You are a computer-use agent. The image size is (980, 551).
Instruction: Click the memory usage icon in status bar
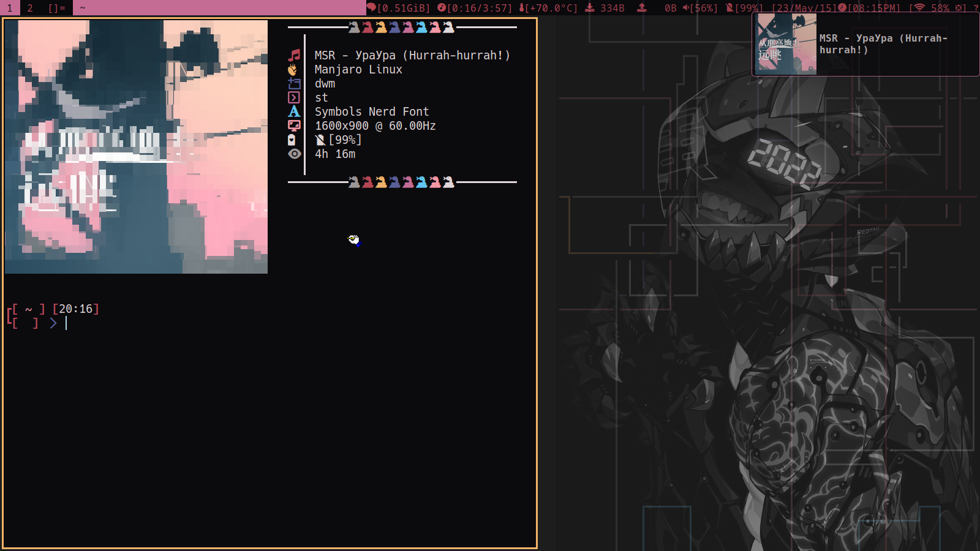point(371,8)
